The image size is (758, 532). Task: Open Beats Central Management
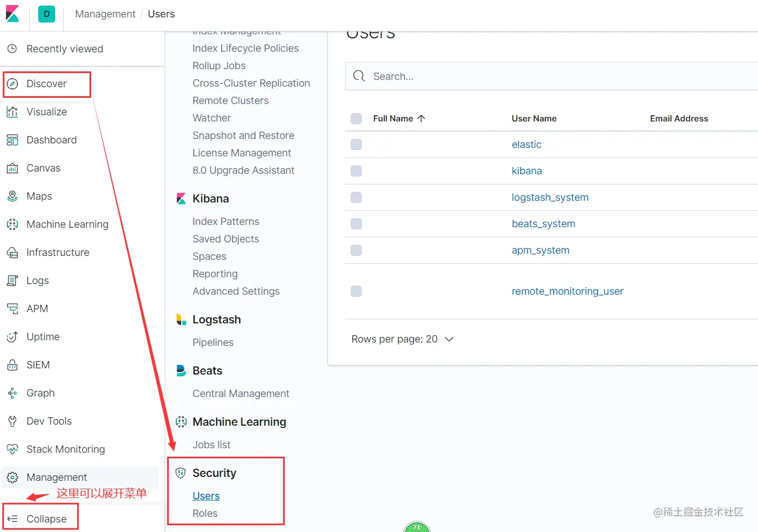tap(241, 394)
